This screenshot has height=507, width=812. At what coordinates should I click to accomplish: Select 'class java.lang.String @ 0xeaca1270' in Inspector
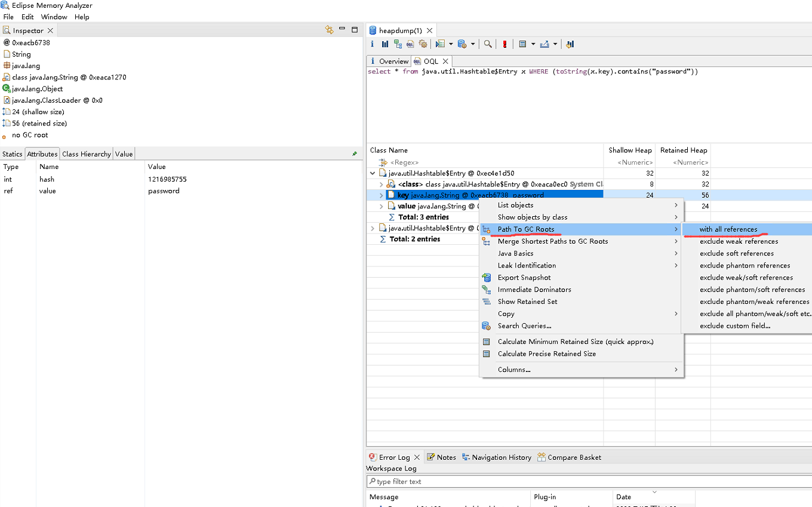[69, 77]
